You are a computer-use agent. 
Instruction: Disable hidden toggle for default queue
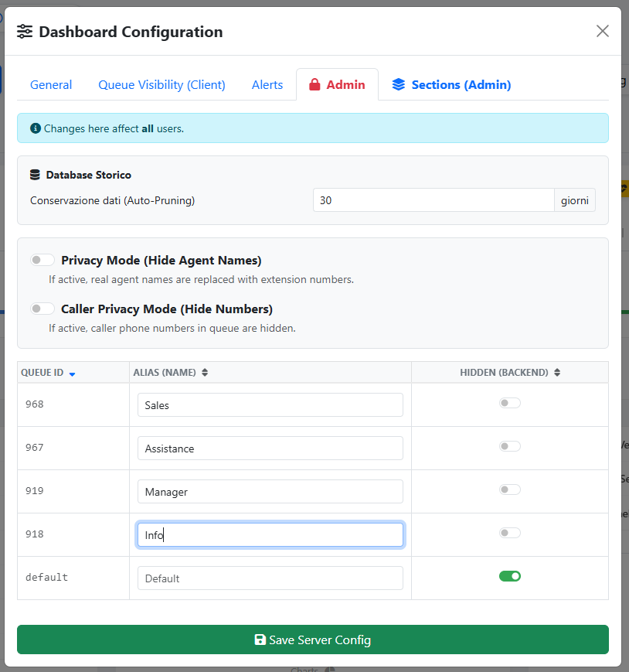[509, 575]
